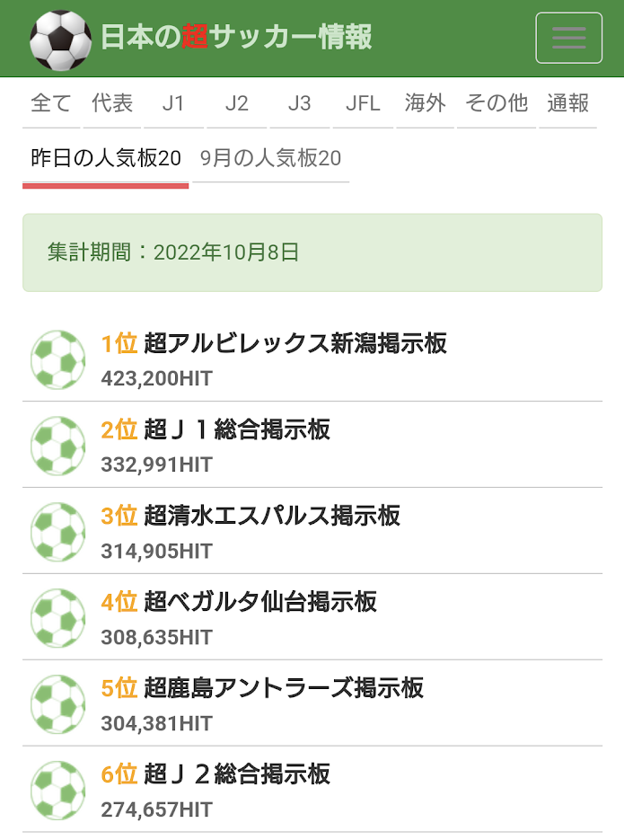Screen dimensions: 624x840
Task: Switch to 9月の人気板20 tab
Action: [x=270, y=159]
